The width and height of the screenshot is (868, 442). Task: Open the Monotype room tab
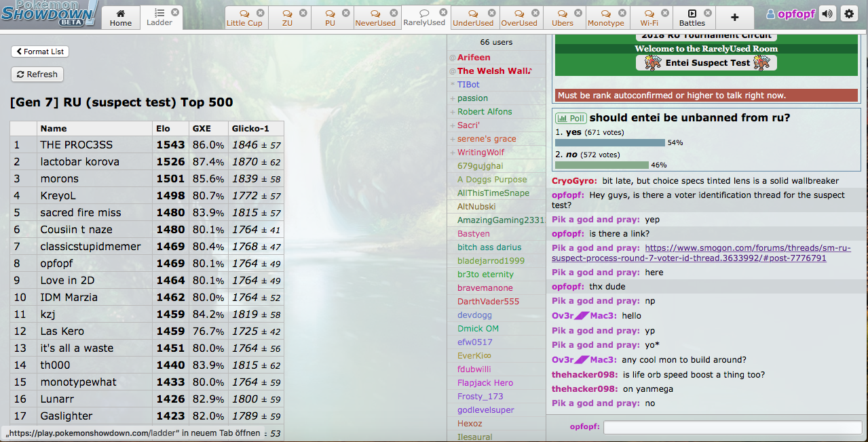coord(606,18)
